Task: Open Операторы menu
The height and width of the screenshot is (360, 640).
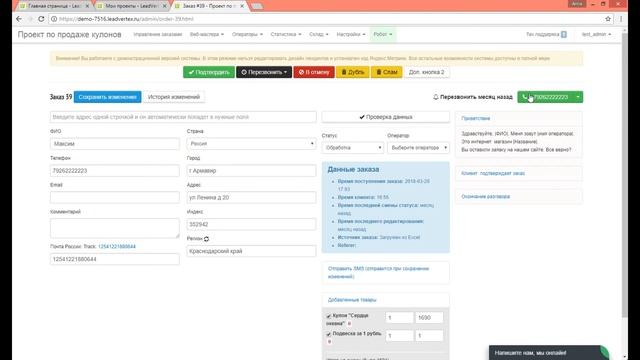Action: click(x=247, y=34)
